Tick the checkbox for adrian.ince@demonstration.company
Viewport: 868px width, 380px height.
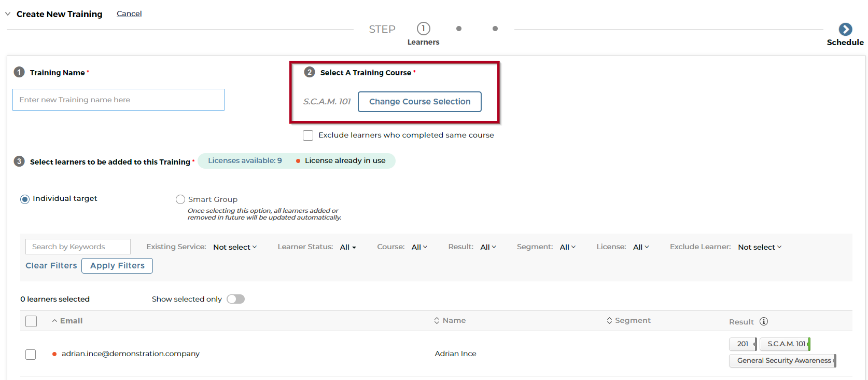[x=31, y=354]
